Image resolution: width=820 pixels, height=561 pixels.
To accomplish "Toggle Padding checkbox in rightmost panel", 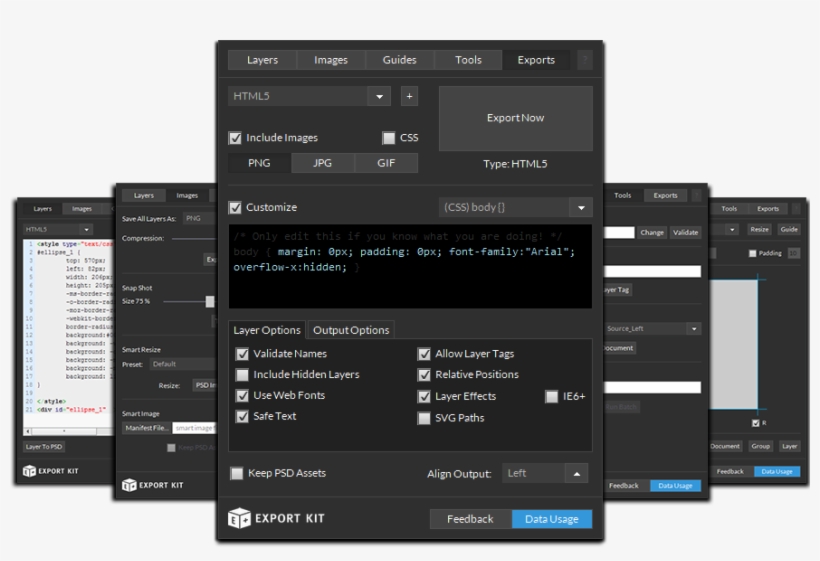I will [753, 253].
